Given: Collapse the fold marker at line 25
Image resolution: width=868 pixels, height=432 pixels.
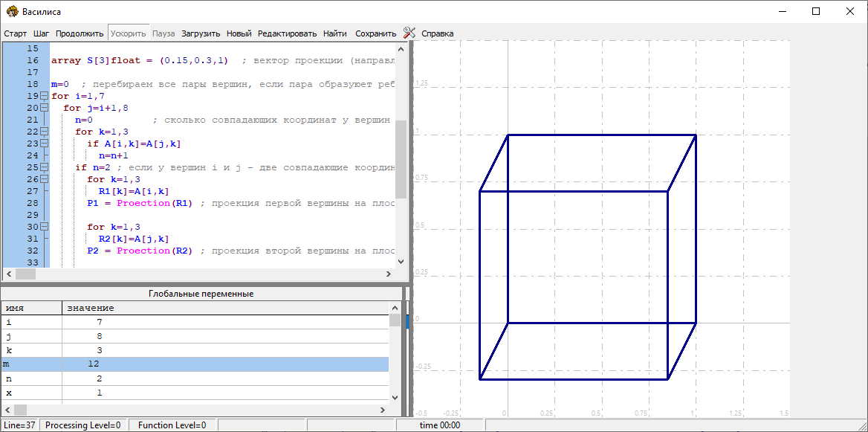Looking at the screenshot, I should point(44,168).
